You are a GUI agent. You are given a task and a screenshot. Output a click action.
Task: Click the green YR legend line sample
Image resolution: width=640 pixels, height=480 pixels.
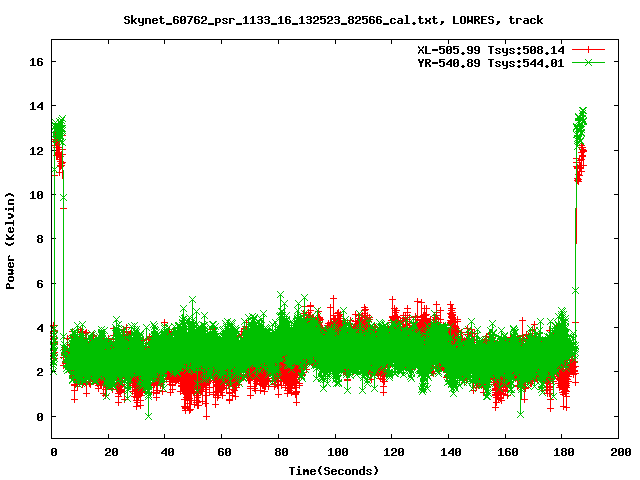pyautogui.click(x=588, y=63)
